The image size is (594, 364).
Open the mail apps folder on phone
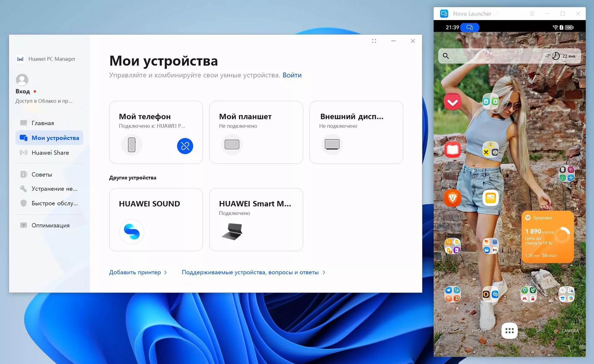pyautogui.click(x=490, y=246)
